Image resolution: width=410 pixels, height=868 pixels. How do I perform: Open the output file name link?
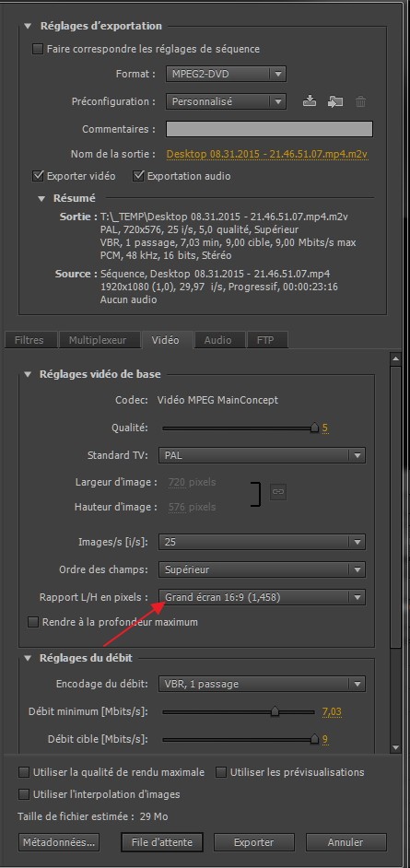coord(267,154)
